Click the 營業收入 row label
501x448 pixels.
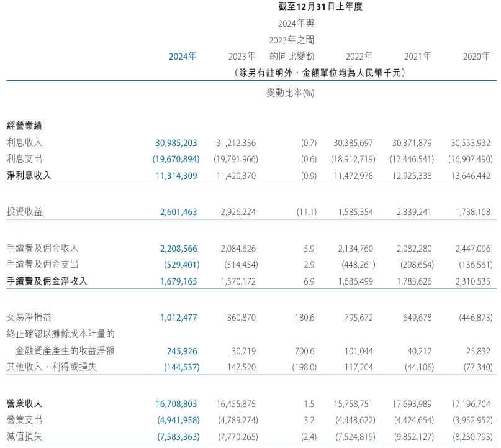(x=24, y=403)
